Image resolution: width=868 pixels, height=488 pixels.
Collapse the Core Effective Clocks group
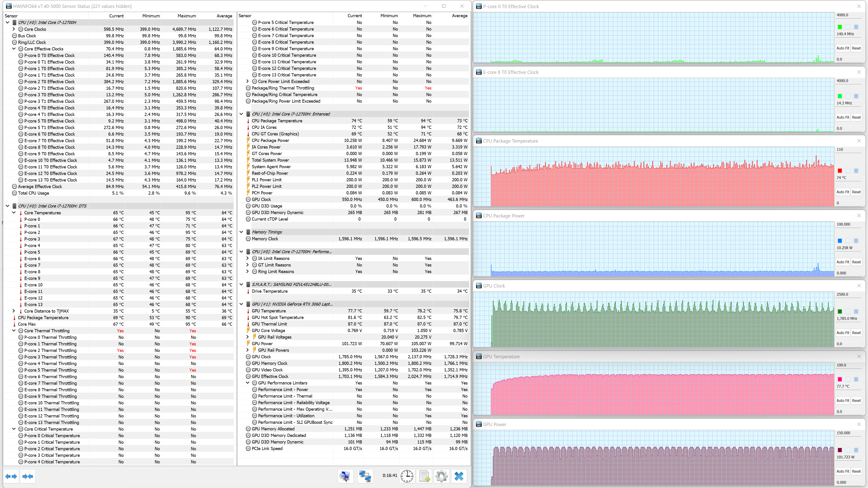(x=14, y=49)
